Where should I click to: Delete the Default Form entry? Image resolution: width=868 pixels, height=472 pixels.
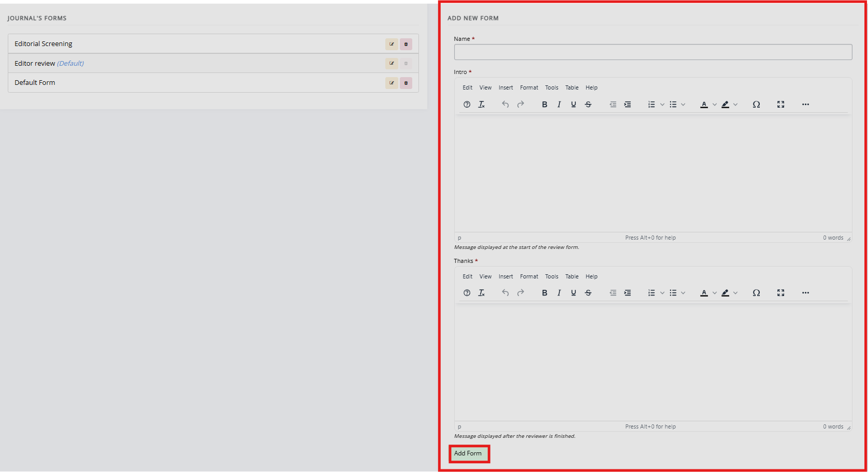tap(406, 83)
